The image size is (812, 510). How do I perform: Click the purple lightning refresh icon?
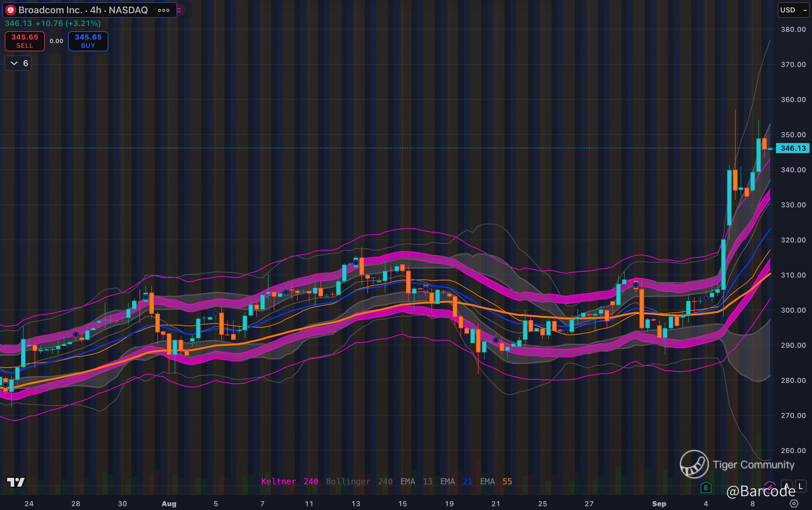pyautogui.click(x=769, y=487)
